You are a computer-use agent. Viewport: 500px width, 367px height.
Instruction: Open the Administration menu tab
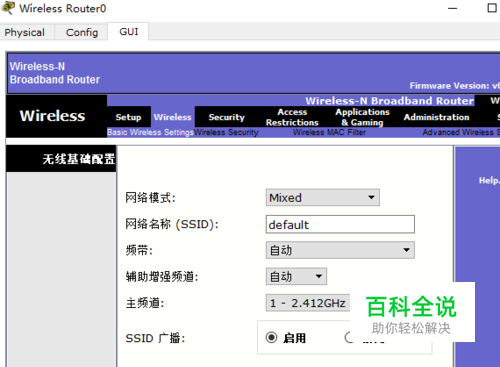click(x=436, y=117)
